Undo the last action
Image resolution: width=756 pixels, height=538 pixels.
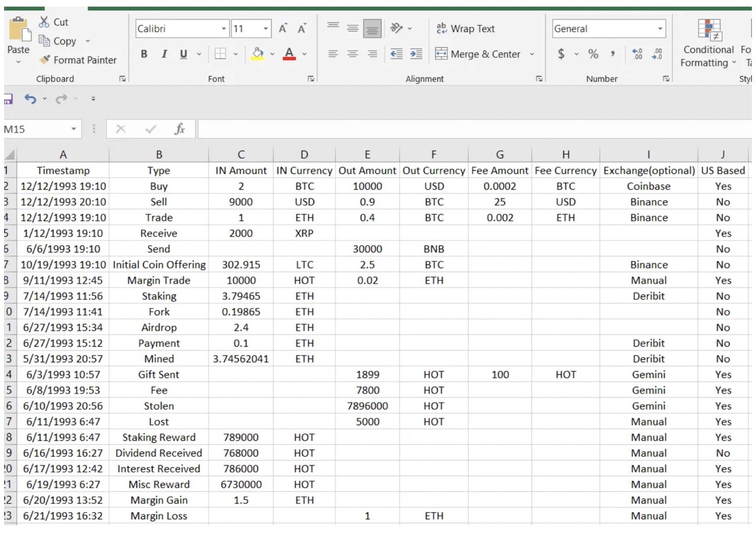(x=30, y=99)
